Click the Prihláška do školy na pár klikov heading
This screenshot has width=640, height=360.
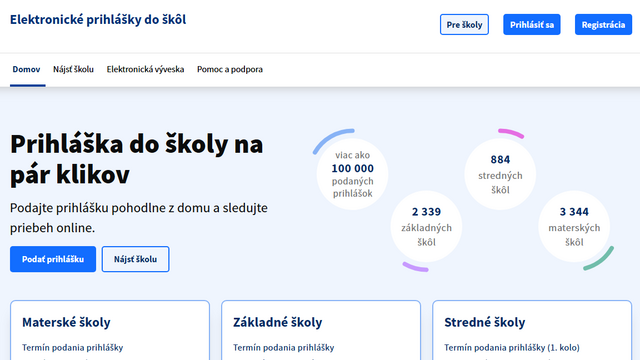pos(137,159)
